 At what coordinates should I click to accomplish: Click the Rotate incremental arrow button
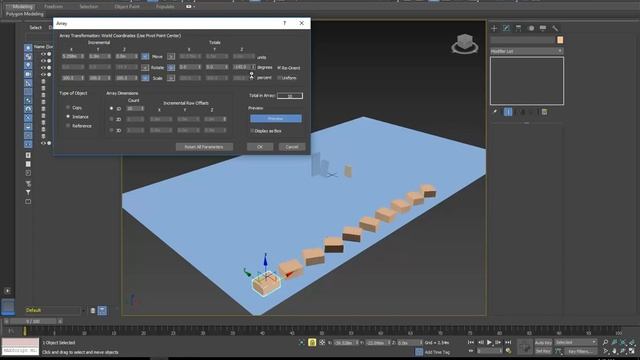click(x=145, y=67)
